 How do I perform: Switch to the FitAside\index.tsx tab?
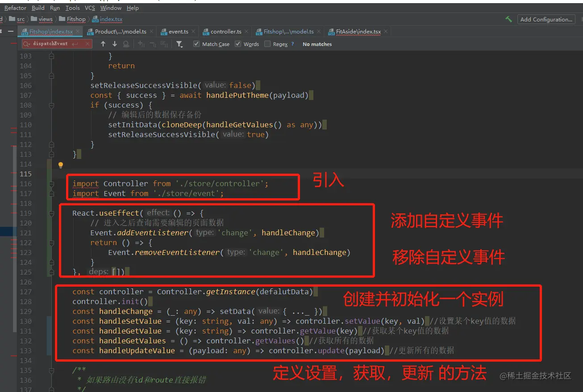click(x=358, y=32)
